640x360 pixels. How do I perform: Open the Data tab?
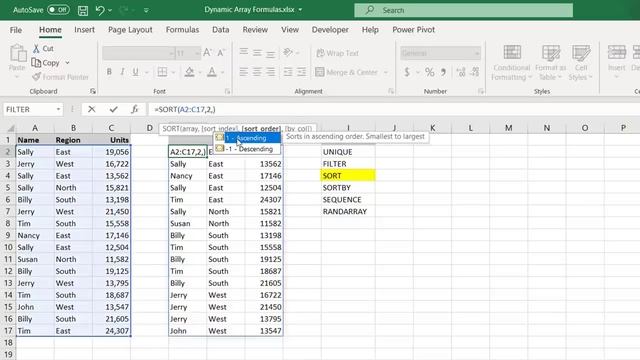pyautogui.click(x=220, y=30)
